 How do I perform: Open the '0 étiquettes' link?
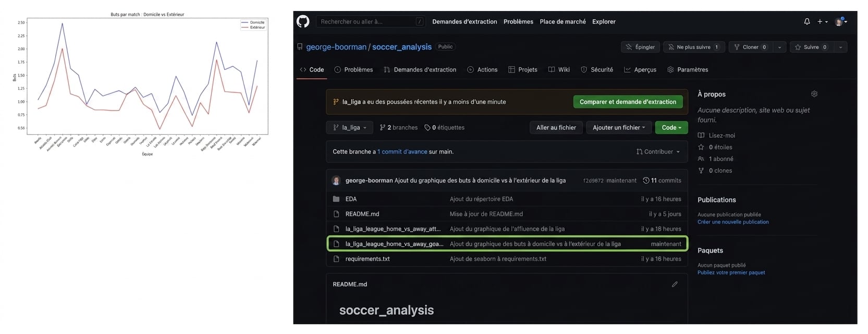(444, 127)
